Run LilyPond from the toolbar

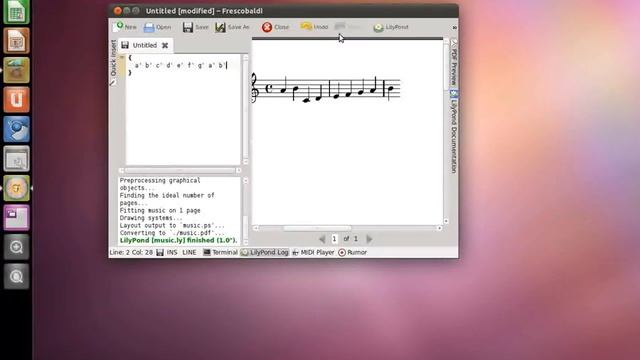(x=391, y=27)
